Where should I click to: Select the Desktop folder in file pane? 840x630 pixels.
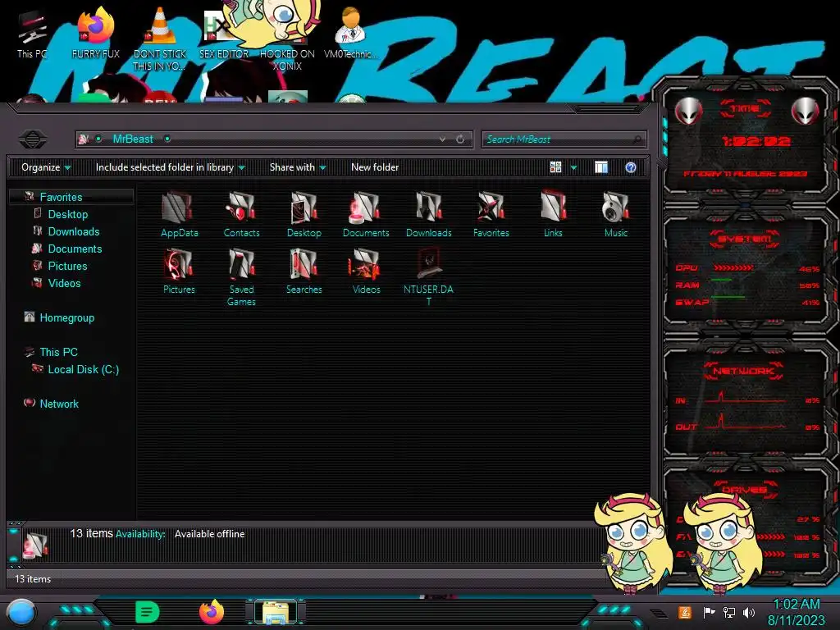(304, 214)
